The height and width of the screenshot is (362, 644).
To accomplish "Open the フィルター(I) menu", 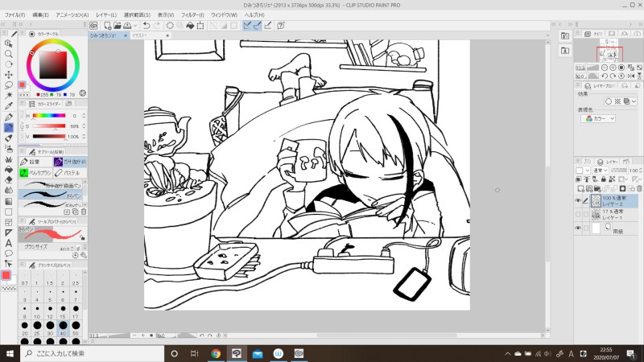I will (x=192, y=14).
